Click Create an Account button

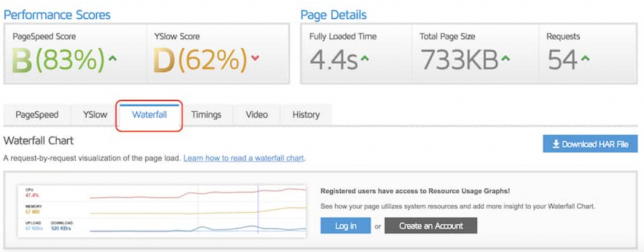(x=431, y=226)
